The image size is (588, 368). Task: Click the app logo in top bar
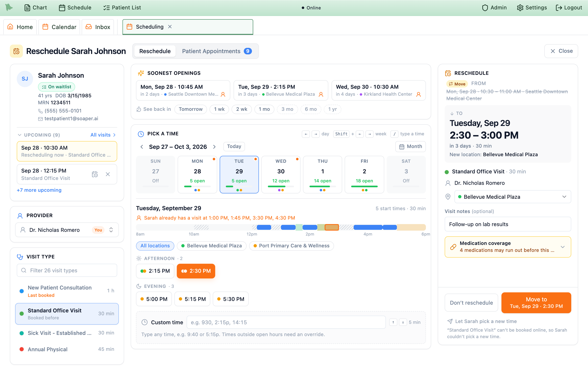[x=9, y=7]
